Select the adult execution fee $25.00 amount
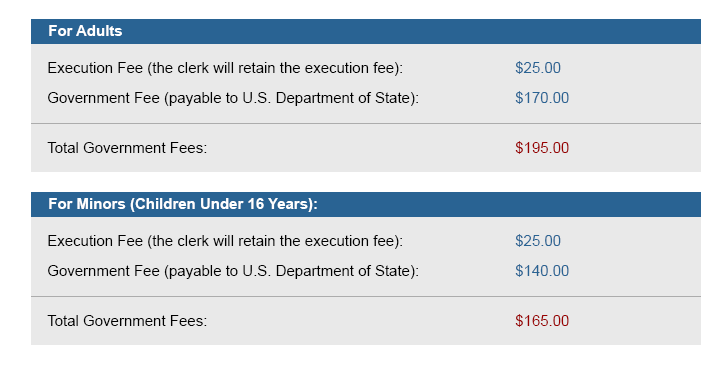This screenshot has height=369, width=728. [x=538, y=68]
